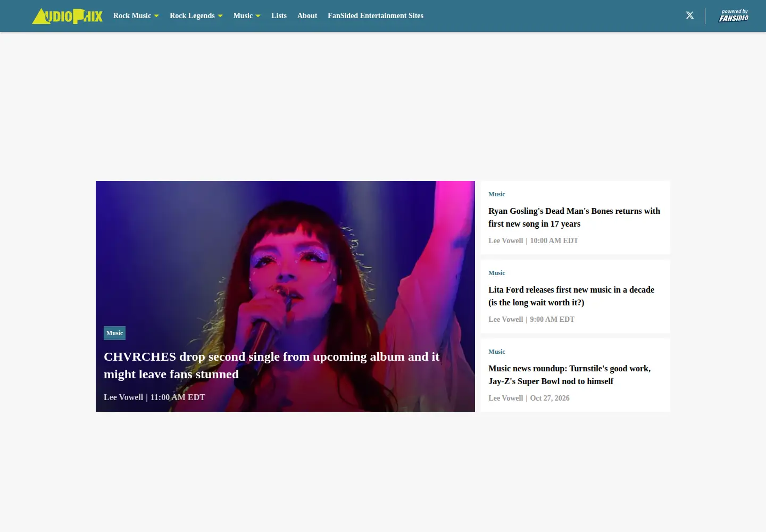
Task: Expand the Music menu dropdown arrow
Action: pyautogui.click(x=258, y=16)
